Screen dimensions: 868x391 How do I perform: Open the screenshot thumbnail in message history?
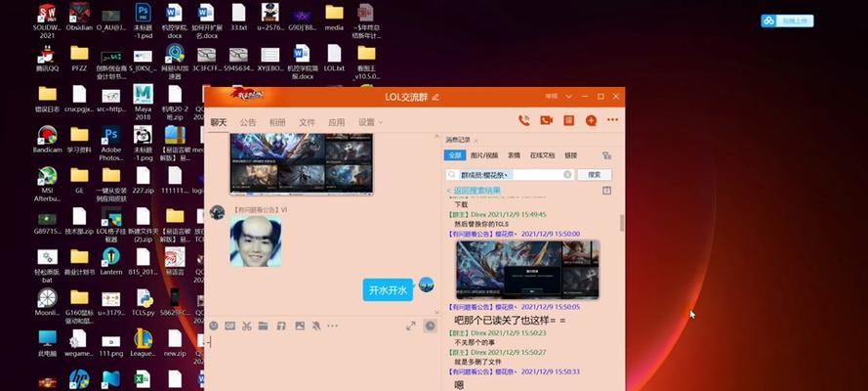tap(527, 270)
